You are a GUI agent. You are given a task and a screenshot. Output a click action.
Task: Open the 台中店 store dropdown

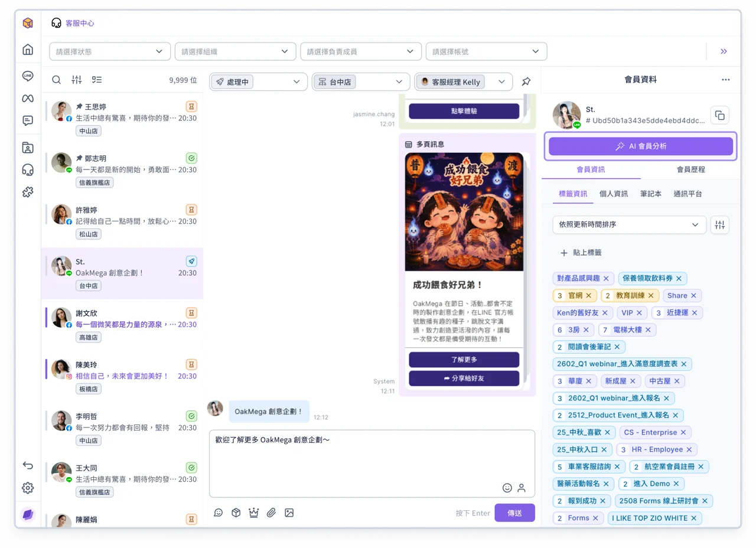click(361, 81)
